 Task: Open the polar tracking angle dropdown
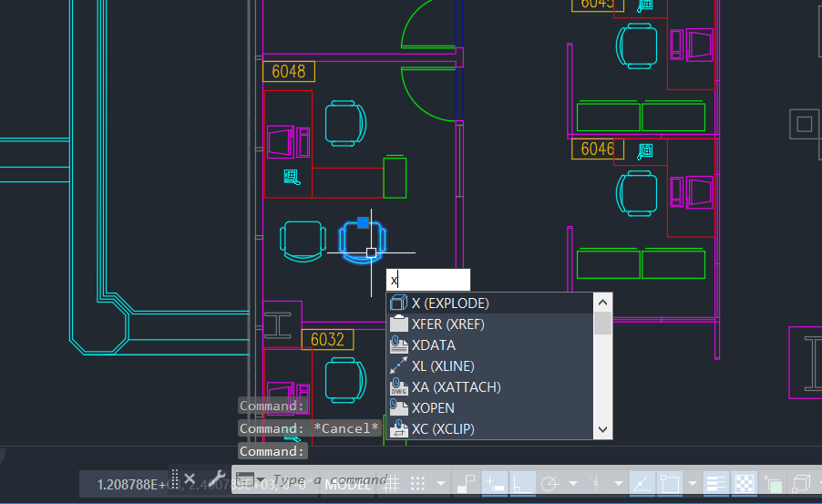[x=573, y=483]
